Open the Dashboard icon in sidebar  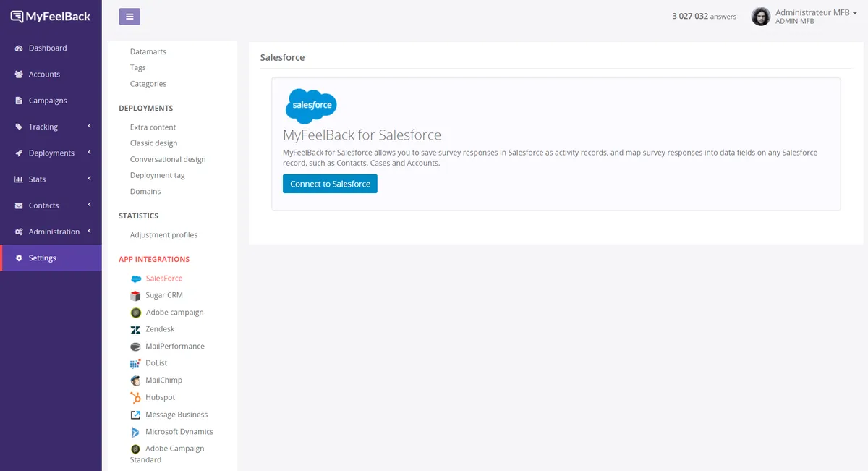19,48
